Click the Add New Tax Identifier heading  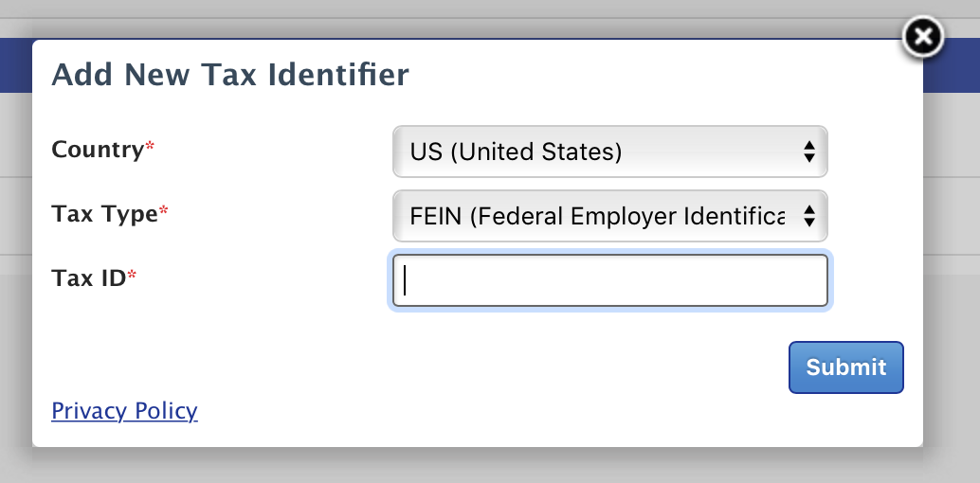click(230, 75)
